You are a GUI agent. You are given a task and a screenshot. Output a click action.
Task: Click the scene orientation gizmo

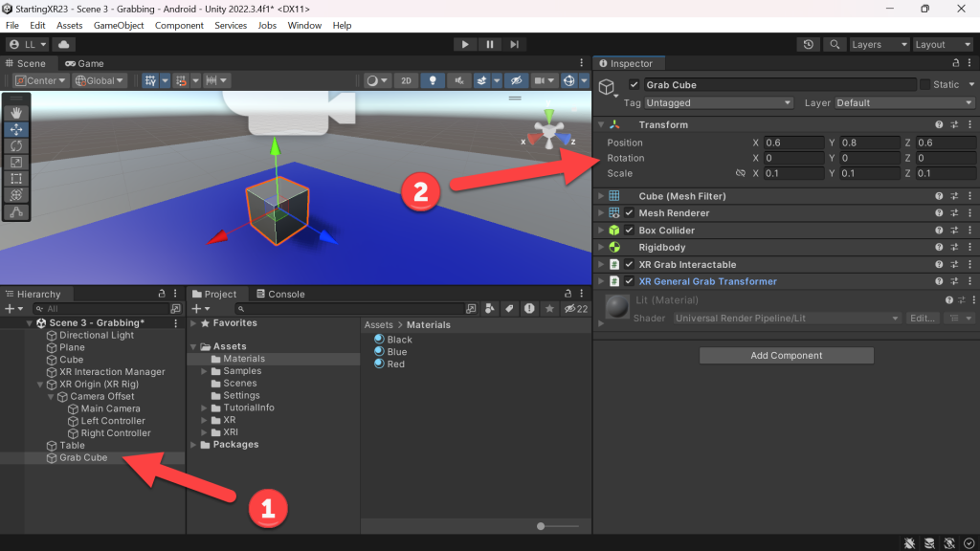pyautogui.click(x=548, y=132)
